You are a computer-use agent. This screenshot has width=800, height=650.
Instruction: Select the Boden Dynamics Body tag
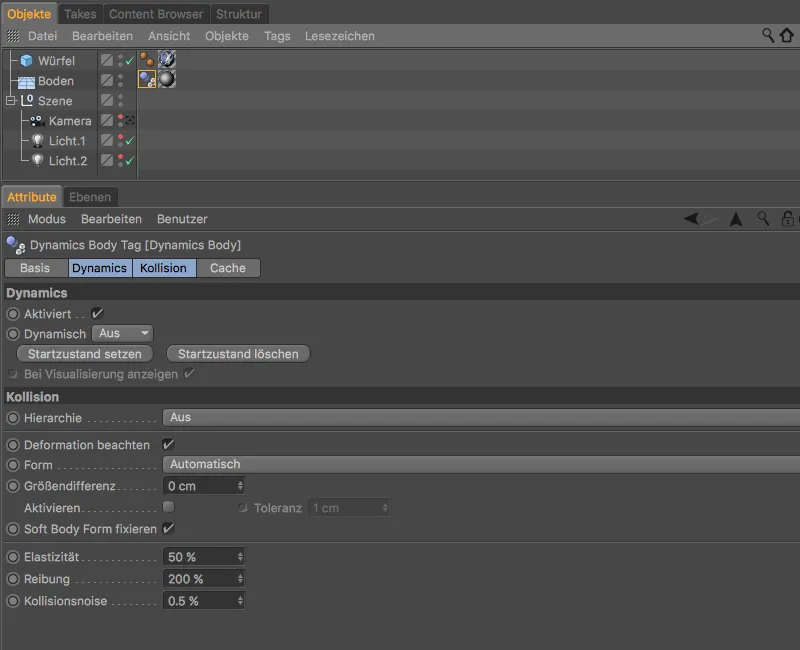(147, 79)
